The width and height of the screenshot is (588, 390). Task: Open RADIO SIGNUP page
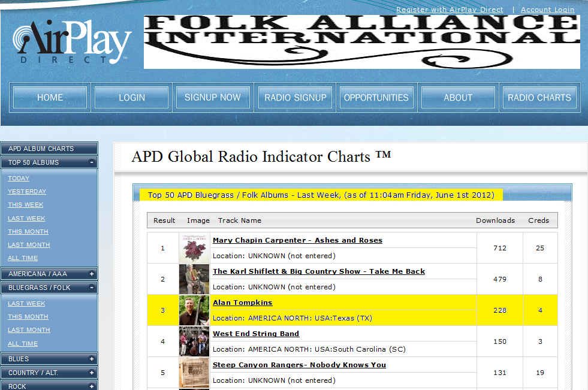295,98
